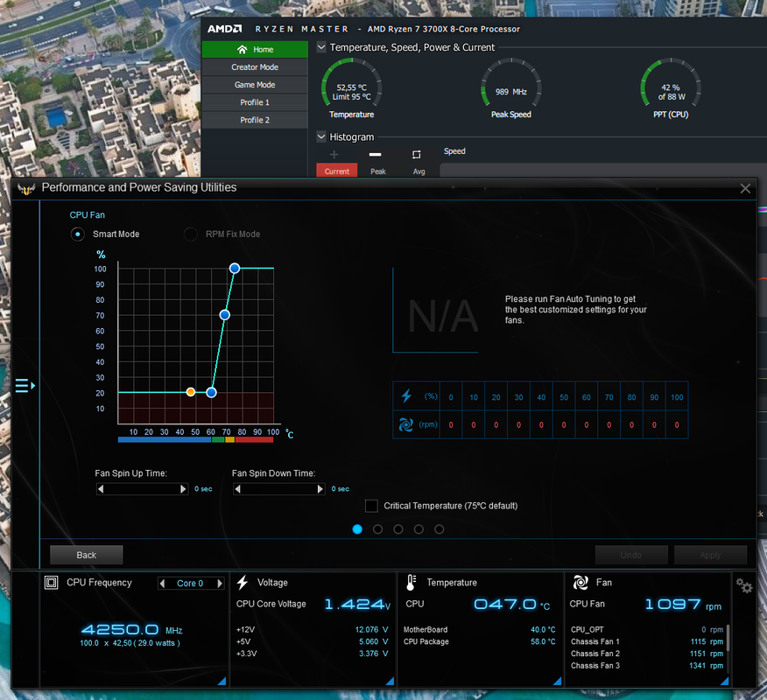Click the plus icon in Histogram toolbar
Screen dimensions: 767x700
pos(334,155)
